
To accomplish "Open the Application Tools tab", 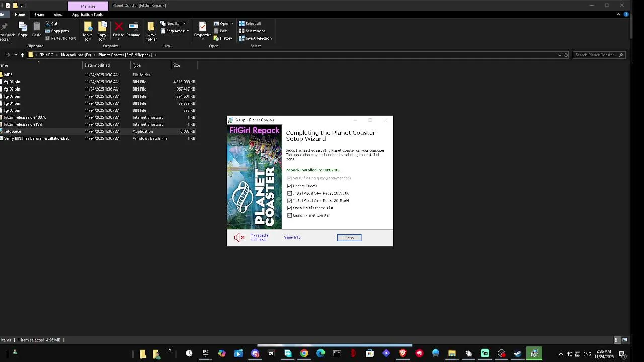I will (x=88, y=14).
